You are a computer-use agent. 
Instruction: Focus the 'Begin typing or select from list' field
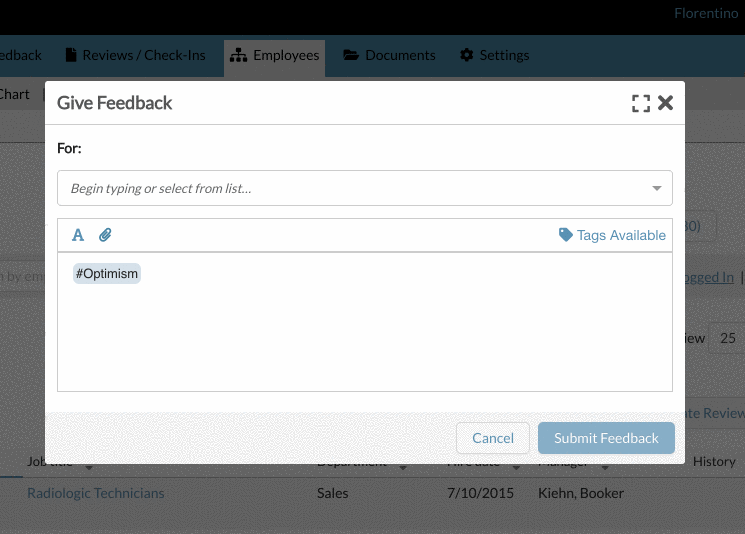(x=364, y=188)
